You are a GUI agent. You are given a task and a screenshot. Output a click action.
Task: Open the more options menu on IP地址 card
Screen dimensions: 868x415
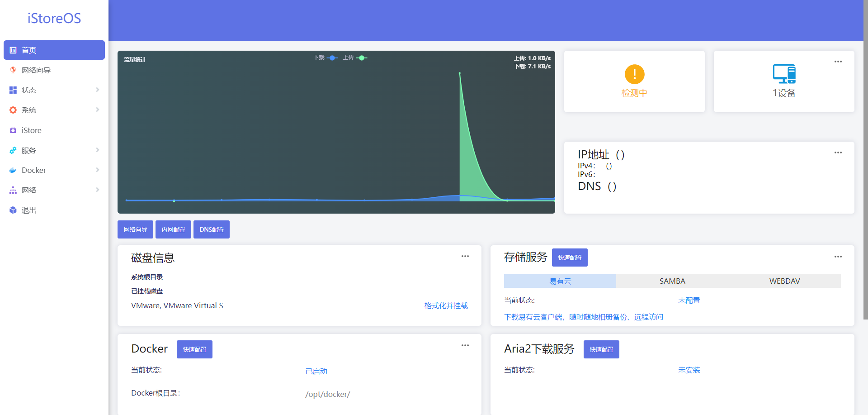pos(838,153)
